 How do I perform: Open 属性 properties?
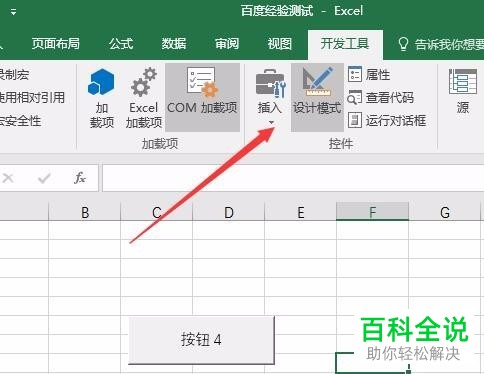click(369, 74)
